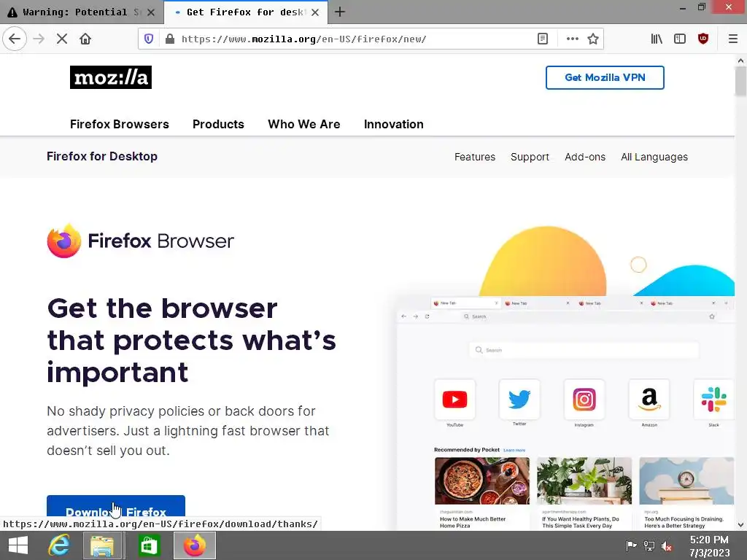The image size is (747, 560).
Task: Open the Who We Are menu
Action: (304, 124)
